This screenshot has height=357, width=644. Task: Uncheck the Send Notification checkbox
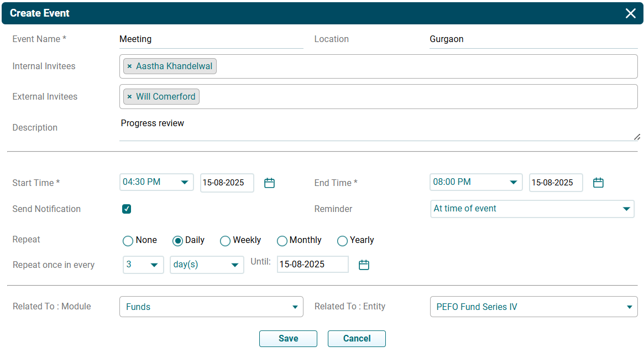point(127,209)
